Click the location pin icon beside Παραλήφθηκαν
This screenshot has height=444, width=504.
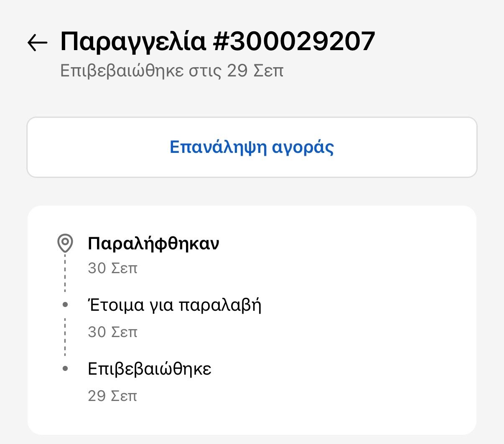65,244
